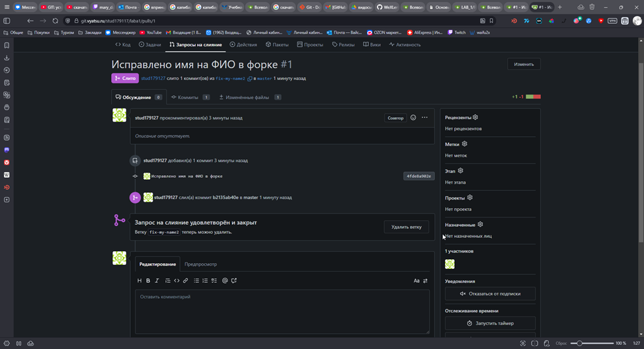The height and width of the screenshot is (349, 644).
Task: Click the heading (H) icon in editor toolbar
Action: [x=140, y=281]
